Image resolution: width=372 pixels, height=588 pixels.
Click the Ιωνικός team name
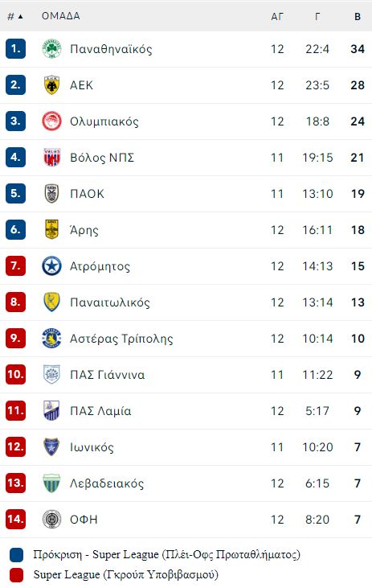tap(92, 447)
